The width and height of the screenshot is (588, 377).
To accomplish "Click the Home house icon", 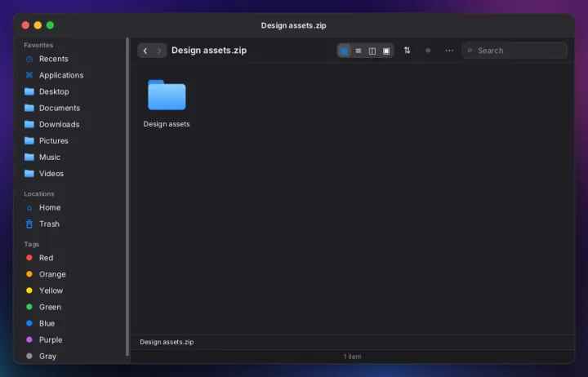I will pos(29,208).
